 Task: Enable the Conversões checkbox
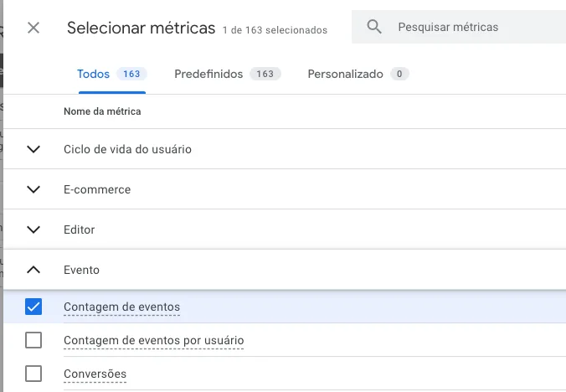[x=33, y=374]
